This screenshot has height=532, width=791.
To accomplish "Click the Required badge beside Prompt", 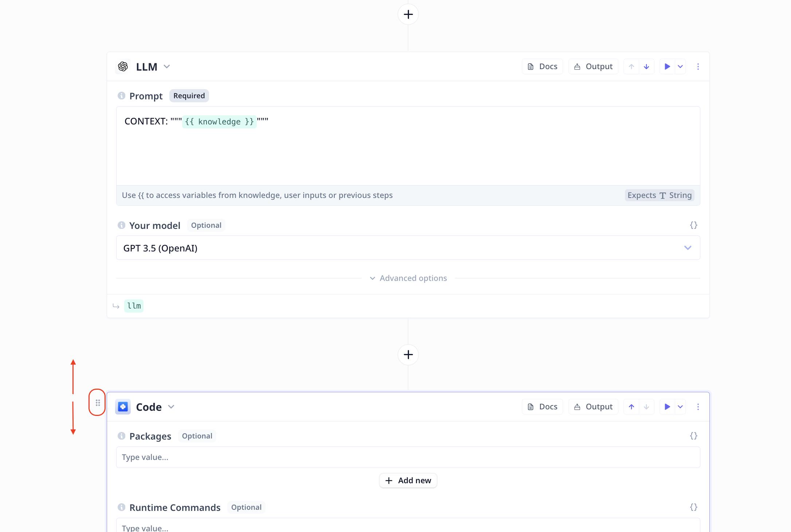I will click(x=189, y=96).
